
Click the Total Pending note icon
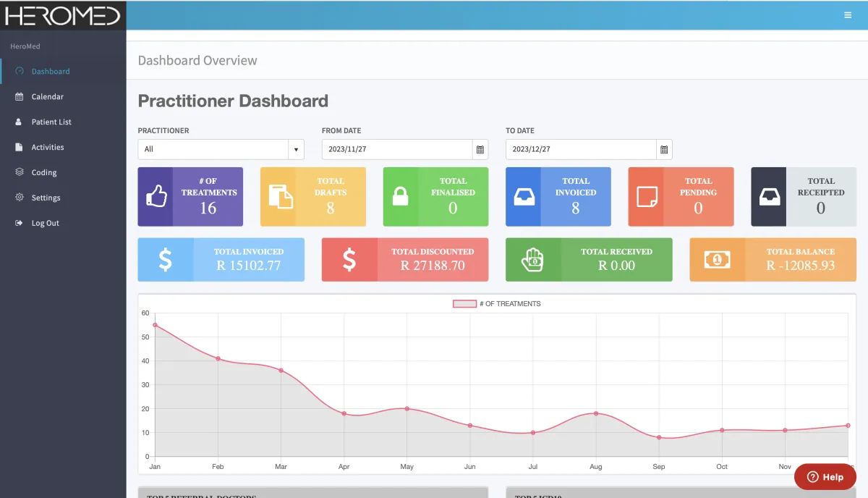pyautogui.click(x=646, y=197)
